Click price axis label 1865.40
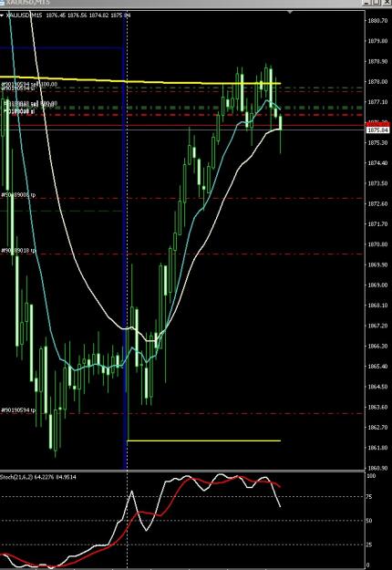 [377, 367]
